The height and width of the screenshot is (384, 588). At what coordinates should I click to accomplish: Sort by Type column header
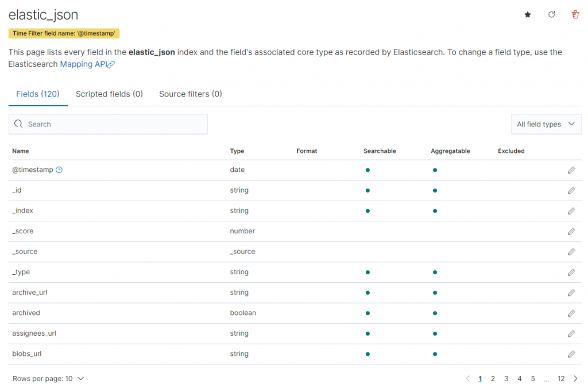tap(237, 151)
